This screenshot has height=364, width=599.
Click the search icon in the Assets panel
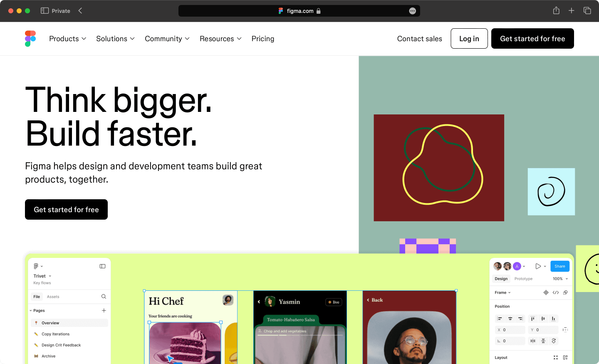pos(104,297)
